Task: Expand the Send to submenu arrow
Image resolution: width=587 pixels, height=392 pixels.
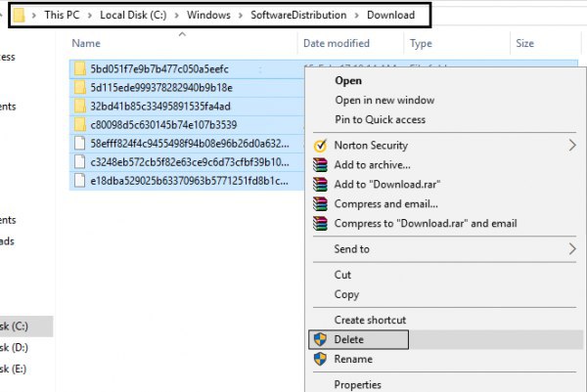Action: (x=572, y=249)
